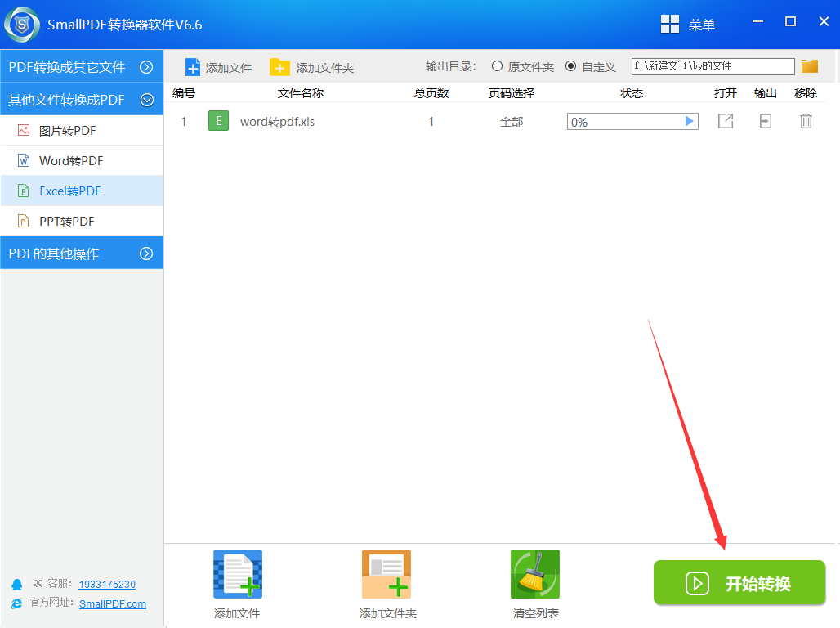Image resolution: width=840 pixels, height=628 pixels.
Task: Select Excel转PDF in sidebar
Action: (x=82, y=191)
